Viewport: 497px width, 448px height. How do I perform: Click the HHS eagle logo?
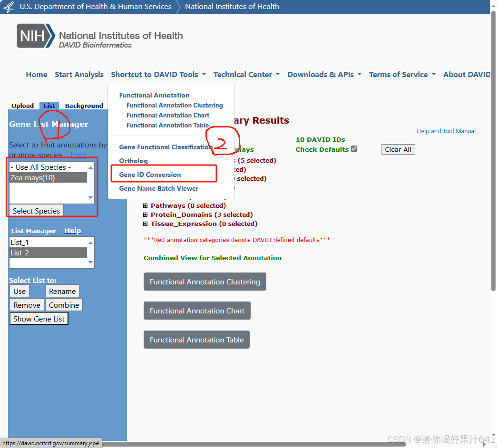9,7
